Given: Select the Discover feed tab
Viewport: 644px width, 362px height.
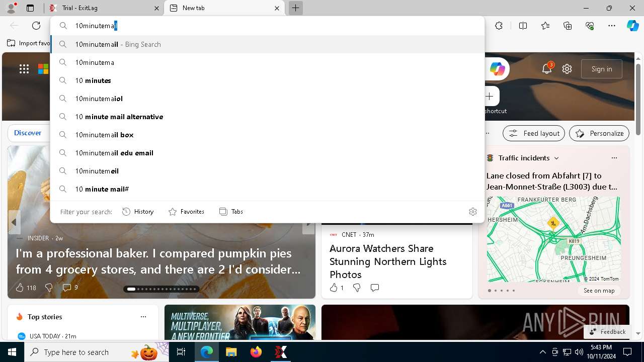Looking at the screenshot, I should (28, 133).
